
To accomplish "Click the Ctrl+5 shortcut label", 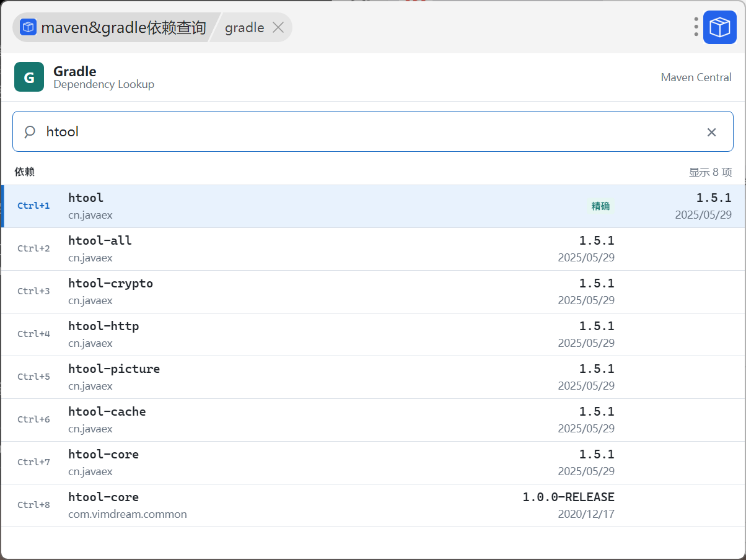I will tap(33, 377).
